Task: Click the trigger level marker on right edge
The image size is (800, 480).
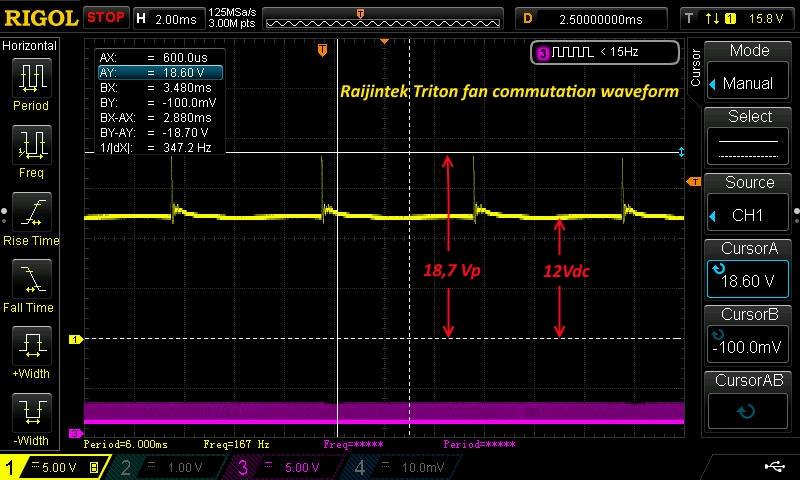Action: (694, 182)
